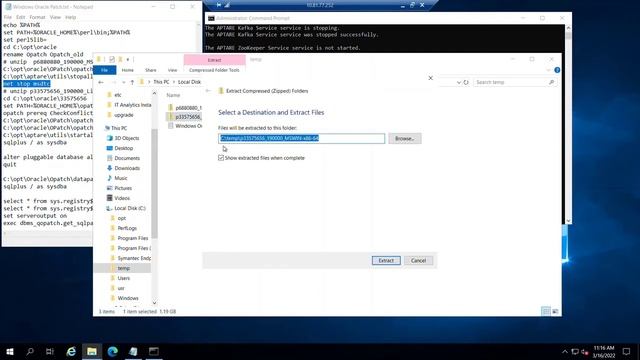Open Compressed Folder Tools tab
This screenshot has width=640, height=360.
[x=214, y=70]
